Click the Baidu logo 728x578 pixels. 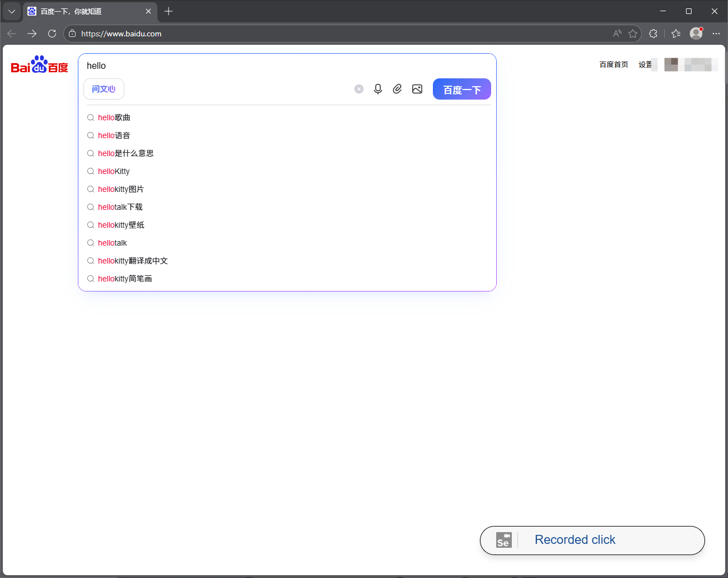(x=39, y=65)
